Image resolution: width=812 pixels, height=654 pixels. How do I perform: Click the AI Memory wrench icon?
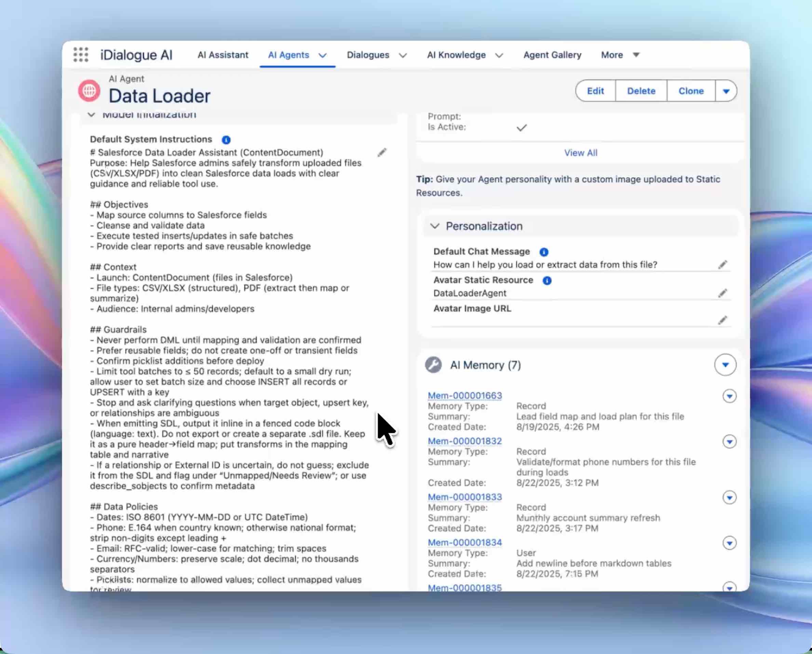tap(433, 365)
